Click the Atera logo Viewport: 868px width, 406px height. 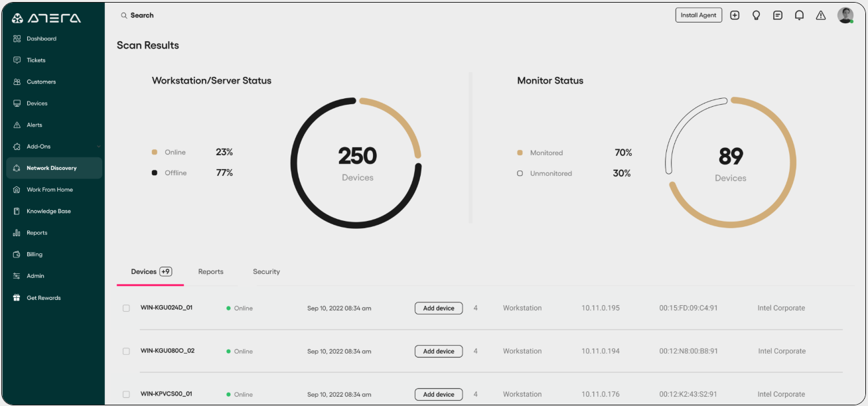tap(46, 18)
